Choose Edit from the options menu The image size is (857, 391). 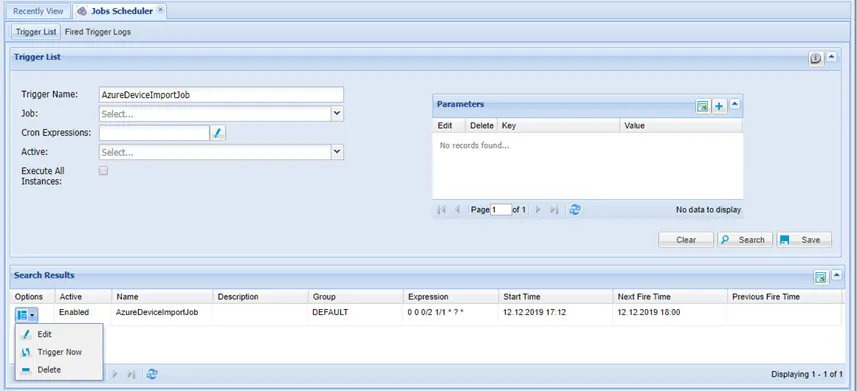pyautogui.click(x=59, y=334)
